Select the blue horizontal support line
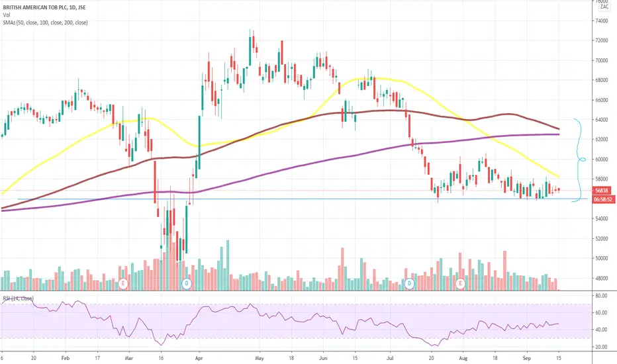Screen dimensions: 617x364 coord(303,199)
